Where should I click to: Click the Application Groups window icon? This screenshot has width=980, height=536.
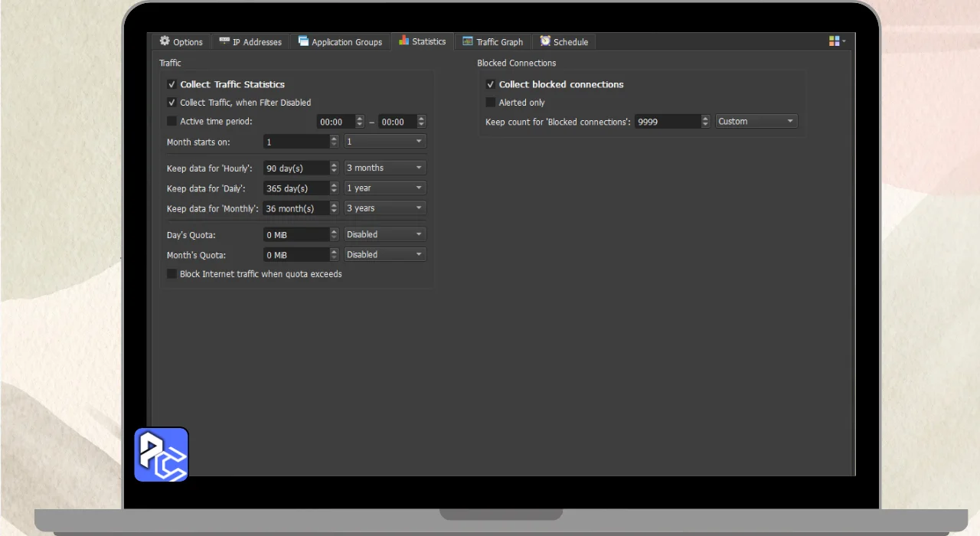[x=303, y=41]
